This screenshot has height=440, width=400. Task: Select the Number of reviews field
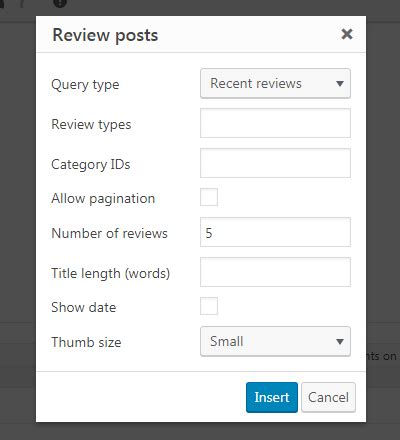click(x=275, y=232)
